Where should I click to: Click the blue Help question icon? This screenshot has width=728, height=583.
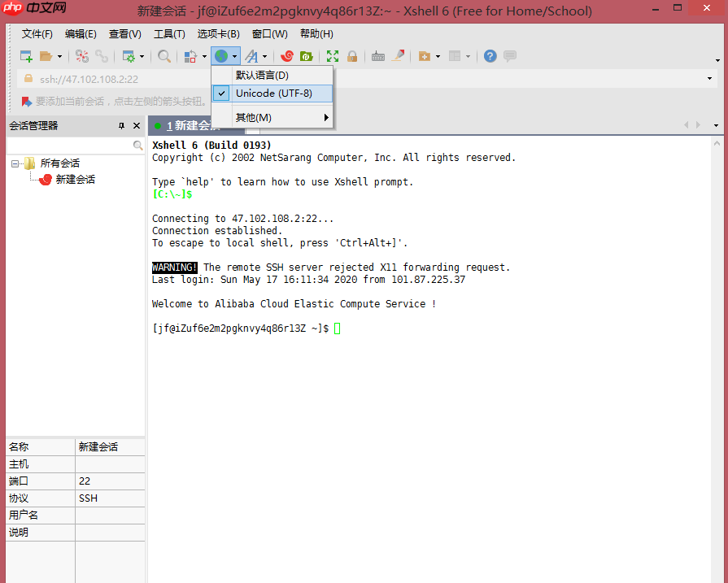click(x=490, y=56)
